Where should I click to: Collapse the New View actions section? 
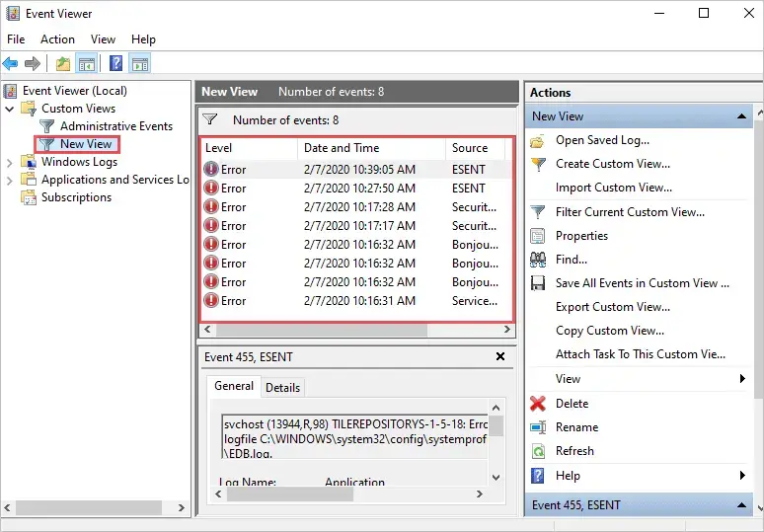click(x=741, y=116)
